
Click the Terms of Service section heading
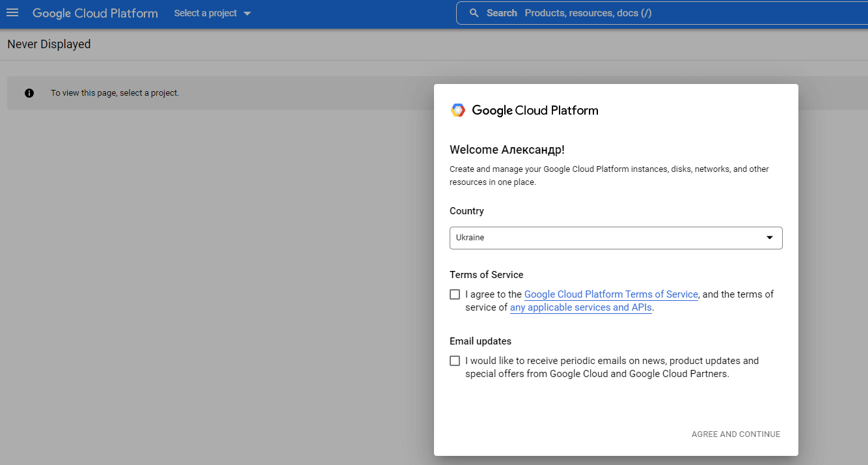(x=487, y=275)
